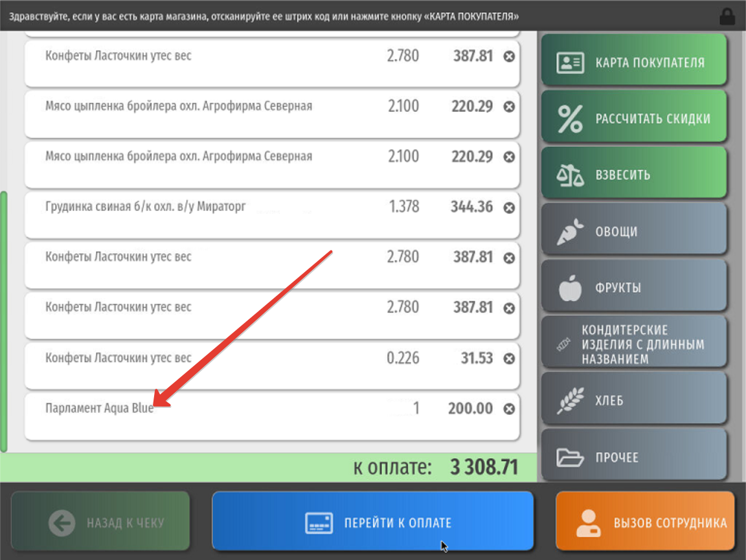746x560 pixels.
Task: Open the Фрукты category
Action: [x=634, y=286]
